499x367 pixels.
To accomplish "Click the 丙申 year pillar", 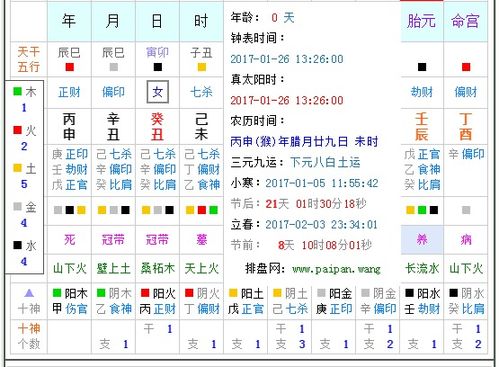I will [x=69, y=127].
